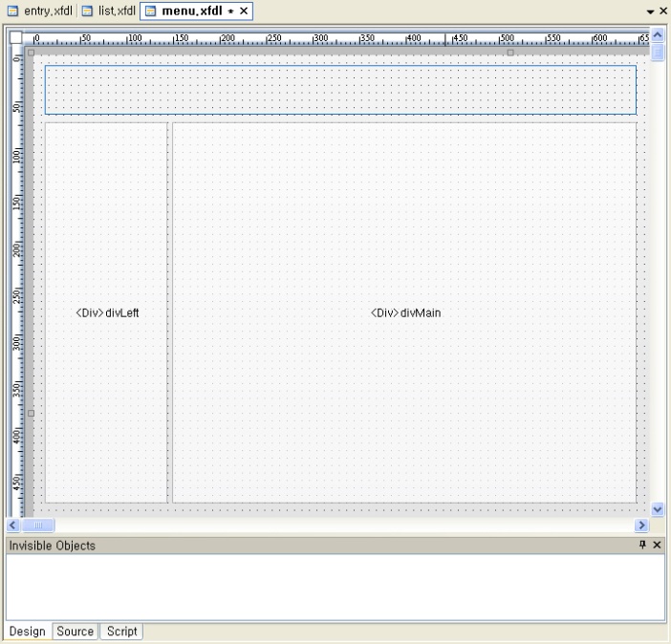Select the divMain Div component
The height and width of the screenshot is (644, 671).
pos(404,312)
